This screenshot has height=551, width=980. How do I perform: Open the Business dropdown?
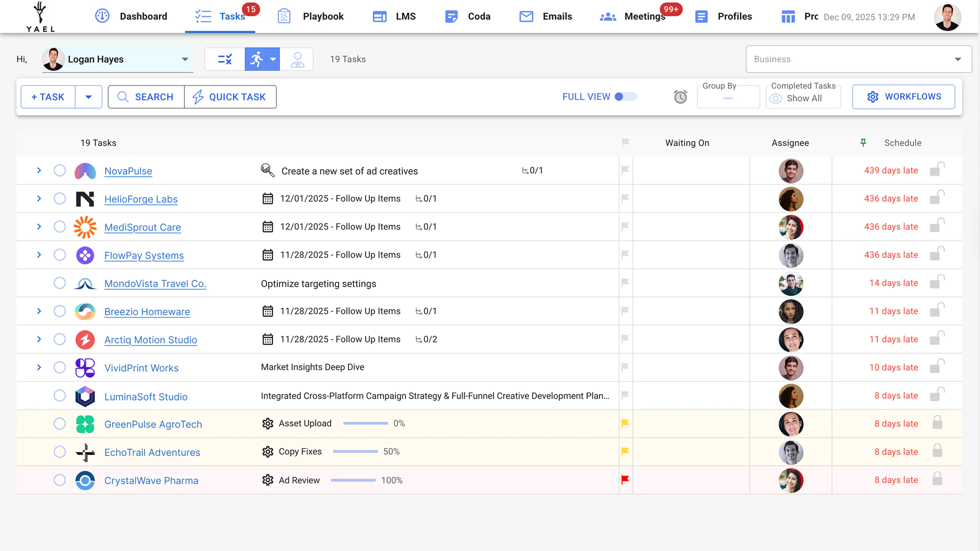point(858,59)
